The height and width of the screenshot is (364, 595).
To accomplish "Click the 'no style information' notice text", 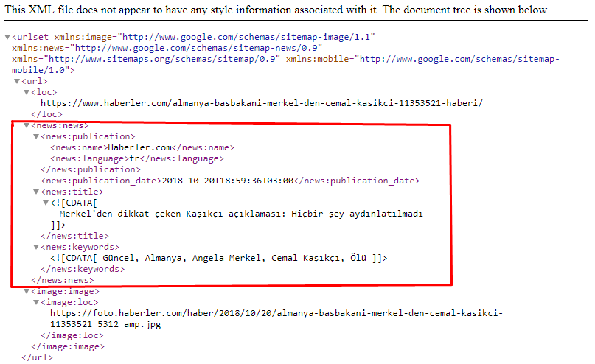I will (277, 10).
